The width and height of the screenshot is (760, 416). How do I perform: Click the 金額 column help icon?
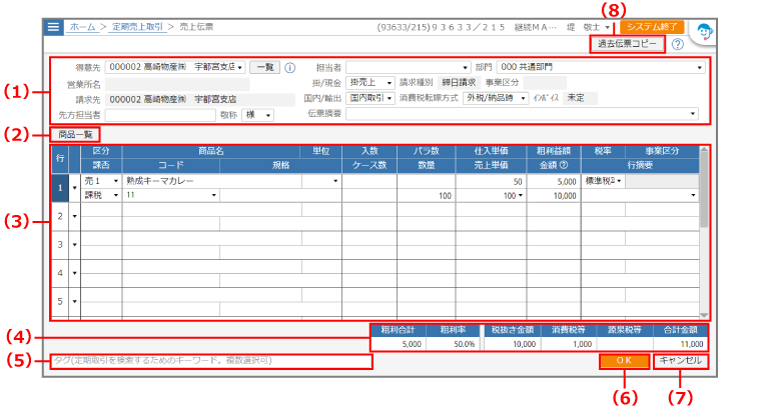(564, 165)
